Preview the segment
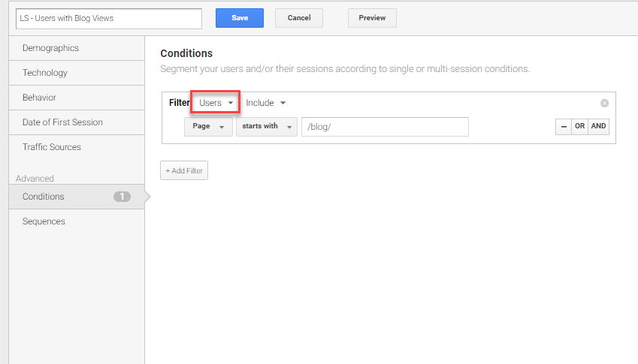638x364 pixels. click(x=372, y=18)
